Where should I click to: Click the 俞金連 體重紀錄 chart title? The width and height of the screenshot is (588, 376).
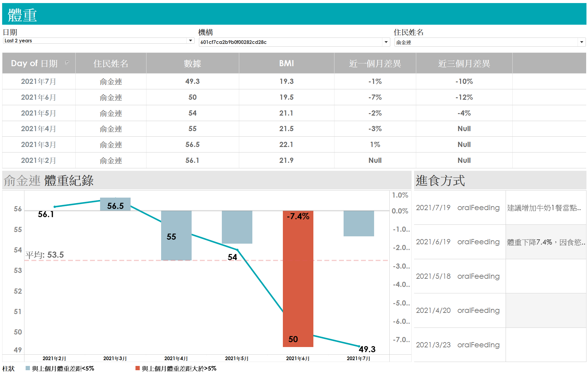pos(49,181)
